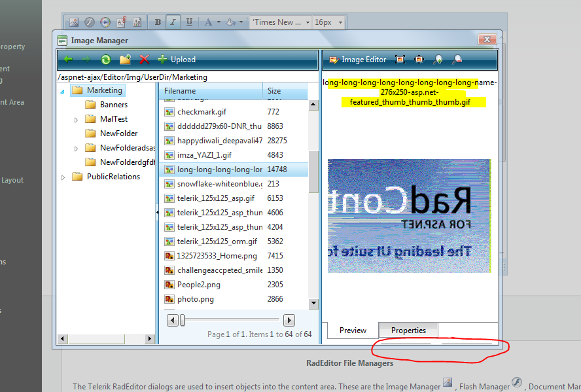Image resolution: width=581 pixels, height=392 pixels.
Task: Switch to the Properties tab
Action: tap(408, 330)
